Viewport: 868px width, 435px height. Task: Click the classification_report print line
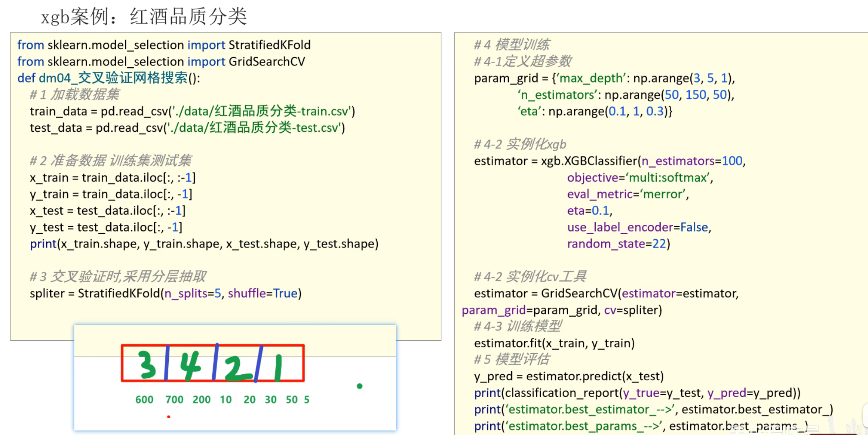(637, 393)
